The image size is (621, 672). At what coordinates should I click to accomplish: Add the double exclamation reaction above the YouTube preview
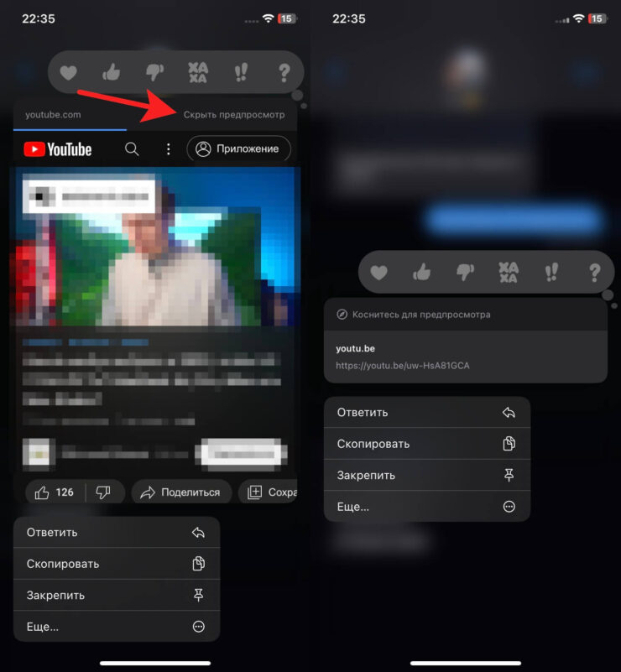(241, 72)
